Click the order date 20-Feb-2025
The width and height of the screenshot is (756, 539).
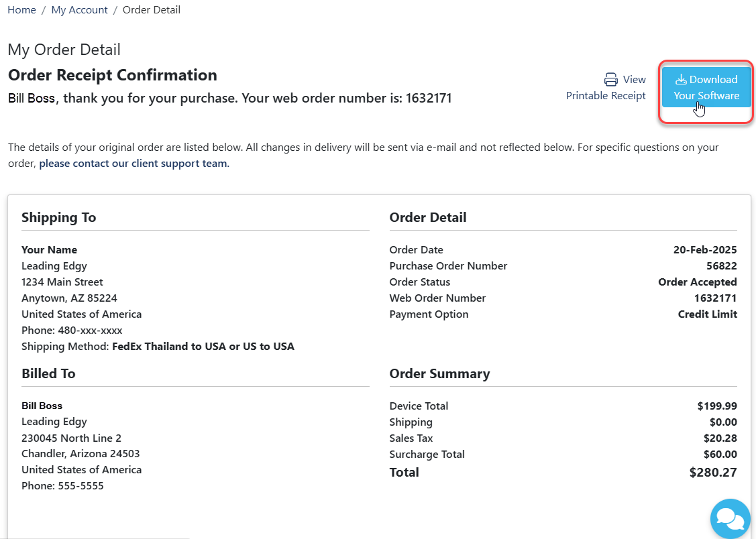coord(704,250)
